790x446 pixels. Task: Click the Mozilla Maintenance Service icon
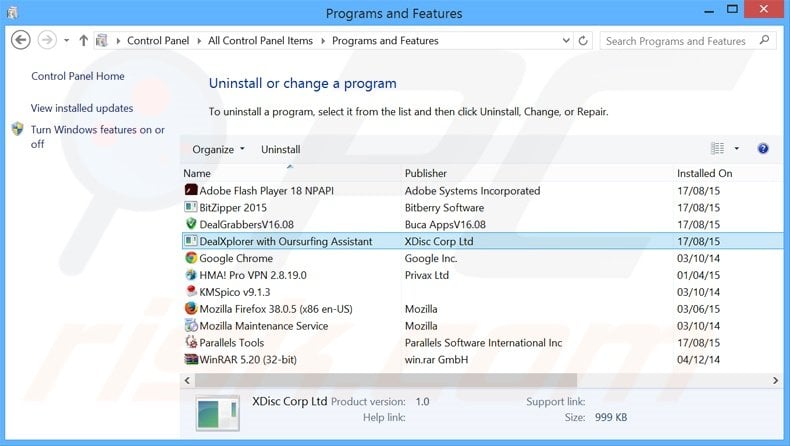tap(191, 325)
